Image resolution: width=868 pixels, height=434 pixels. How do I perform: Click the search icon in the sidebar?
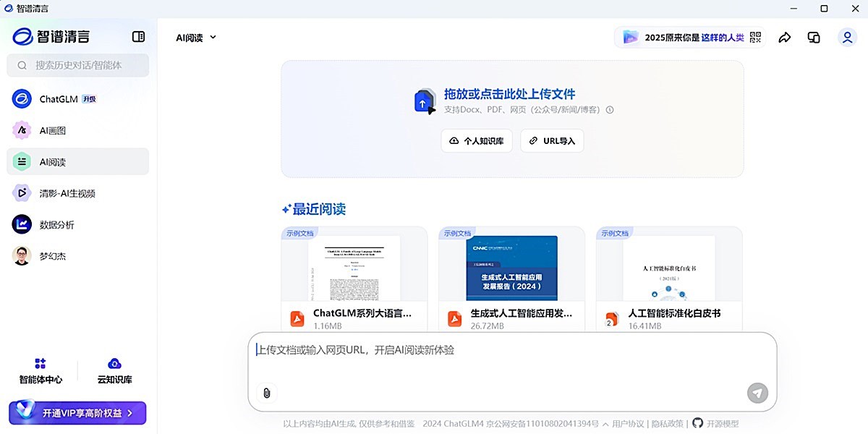[22, 66]
